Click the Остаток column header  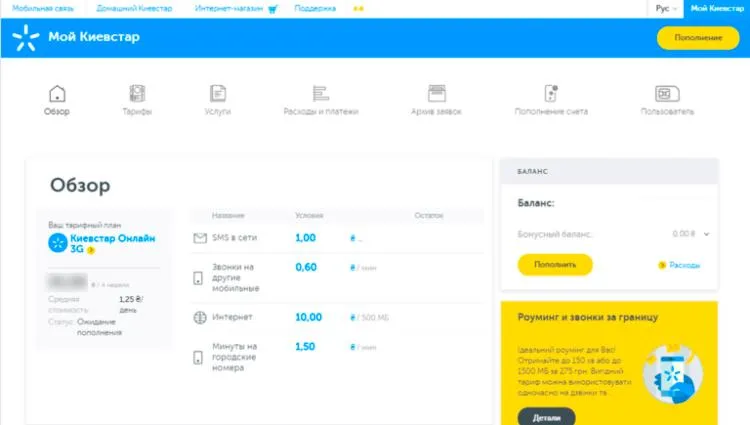[x=429, y=216]
